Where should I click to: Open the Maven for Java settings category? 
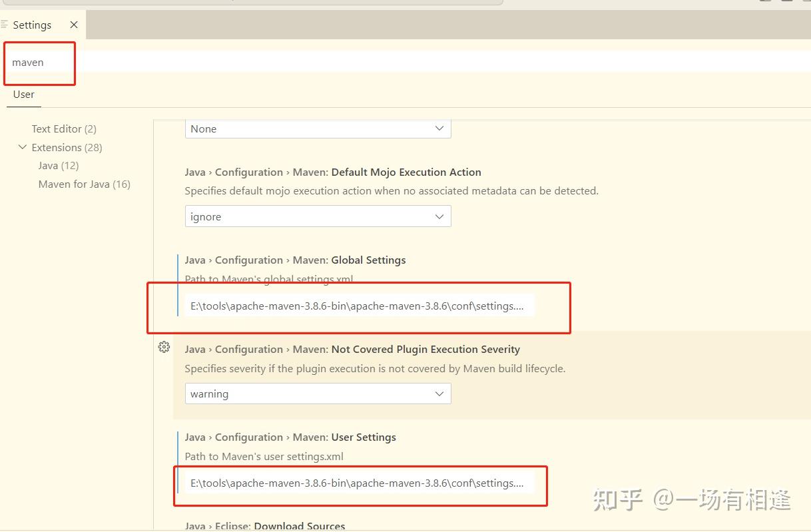coord(85,184)
